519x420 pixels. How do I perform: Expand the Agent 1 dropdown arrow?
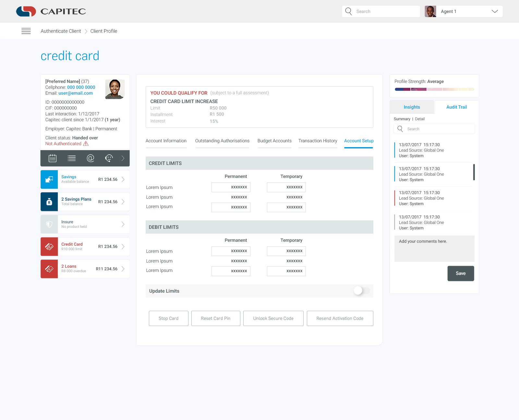495,11
